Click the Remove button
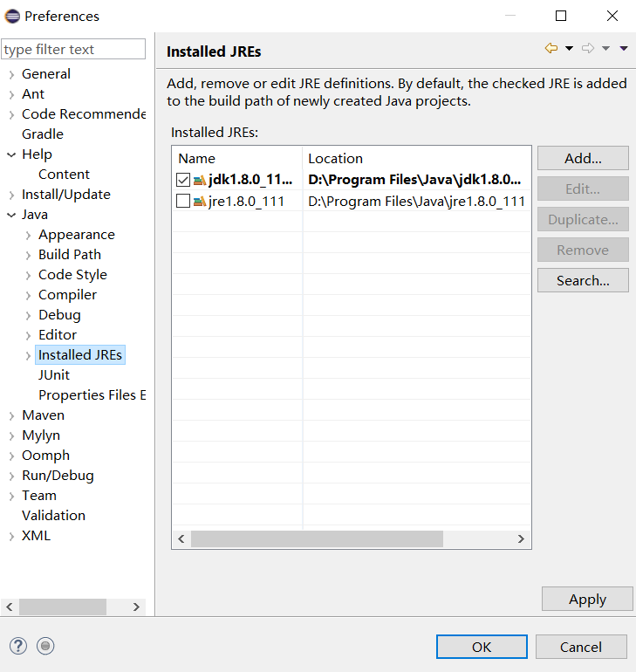This screenshot has height=672, width=636. tap(583, 250)
